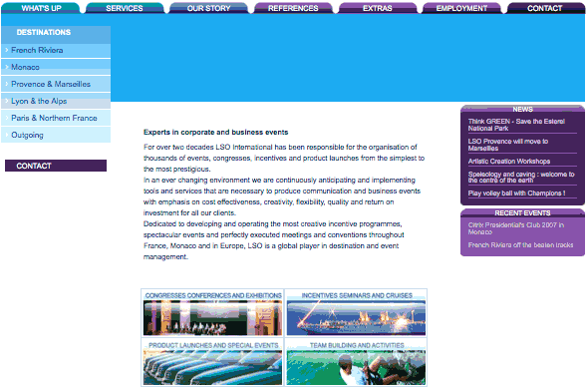The width and height of the screenshot is (588, 387).
Task: Select French Riviera destination
Action: [56, 50]
